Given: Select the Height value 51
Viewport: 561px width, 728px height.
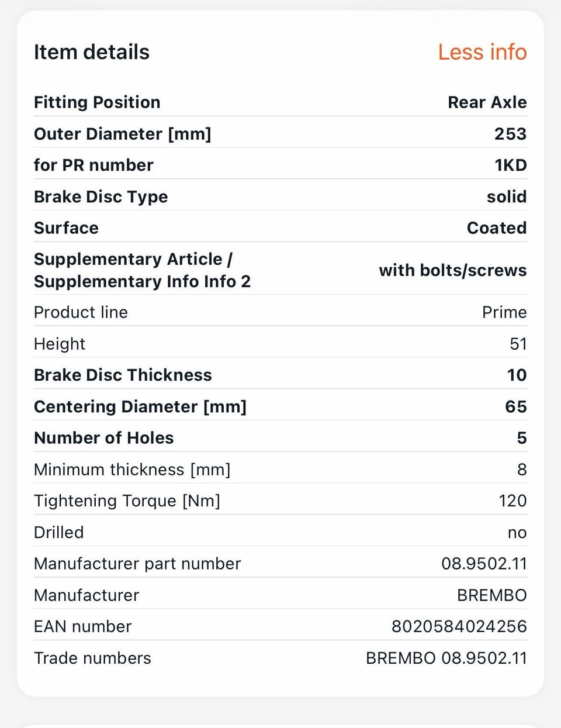Looking at the screenshot, I should pyautogui.click(x=518, y=344).
